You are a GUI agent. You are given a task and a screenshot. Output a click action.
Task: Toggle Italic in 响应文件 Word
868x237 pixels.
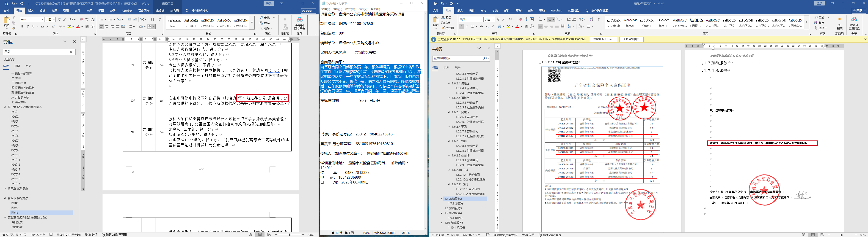pos(467,26)
